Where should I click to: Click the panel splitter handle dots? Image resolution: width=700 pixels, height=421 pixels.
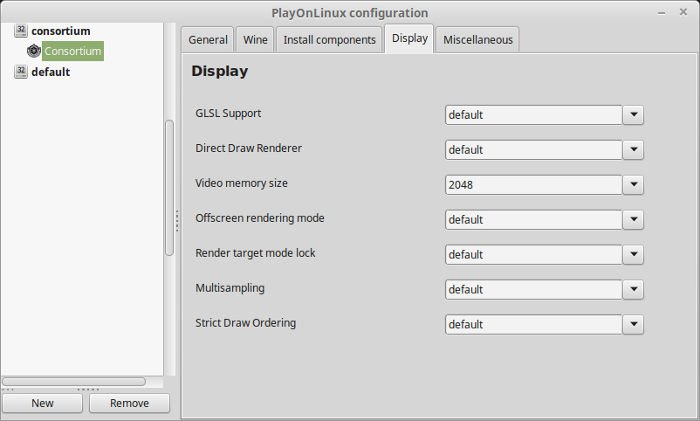click(177, 221)
